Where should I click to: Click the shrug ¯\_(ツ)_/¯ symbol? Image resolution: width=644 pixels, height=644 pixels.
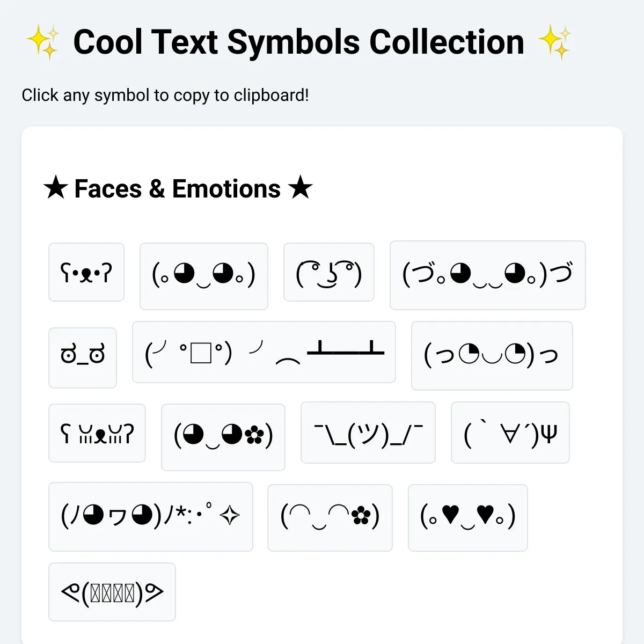click(368, 433)
